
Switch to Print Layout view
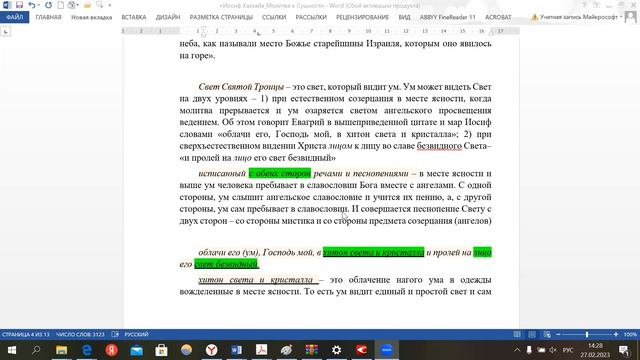532,334
